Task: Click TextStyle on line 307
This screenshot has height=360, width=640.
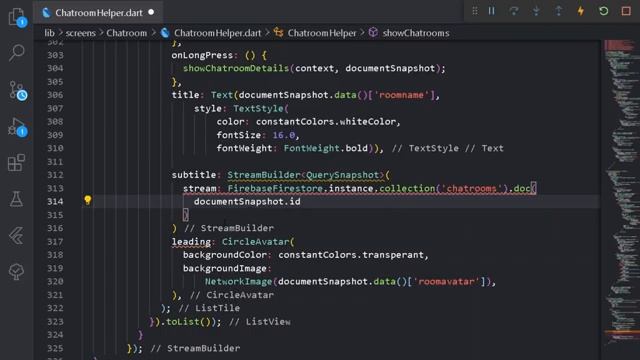Action: (258, 109)
